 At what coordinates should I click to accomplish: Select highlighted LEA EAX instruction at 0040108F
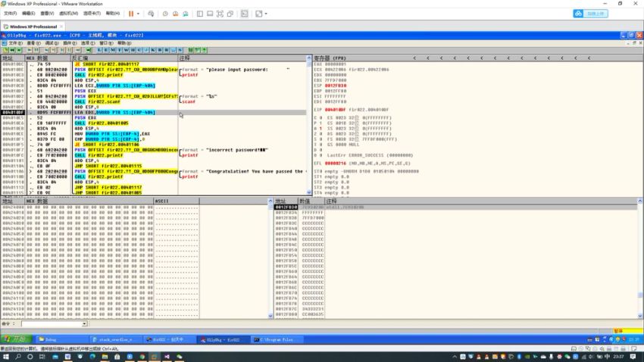(121, 112)
